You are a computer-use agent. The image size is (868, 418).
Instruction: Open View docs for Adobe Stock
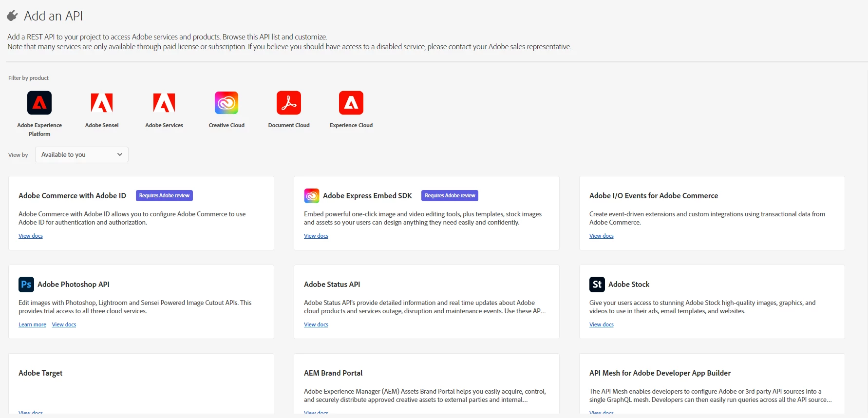tap(602, 324)
